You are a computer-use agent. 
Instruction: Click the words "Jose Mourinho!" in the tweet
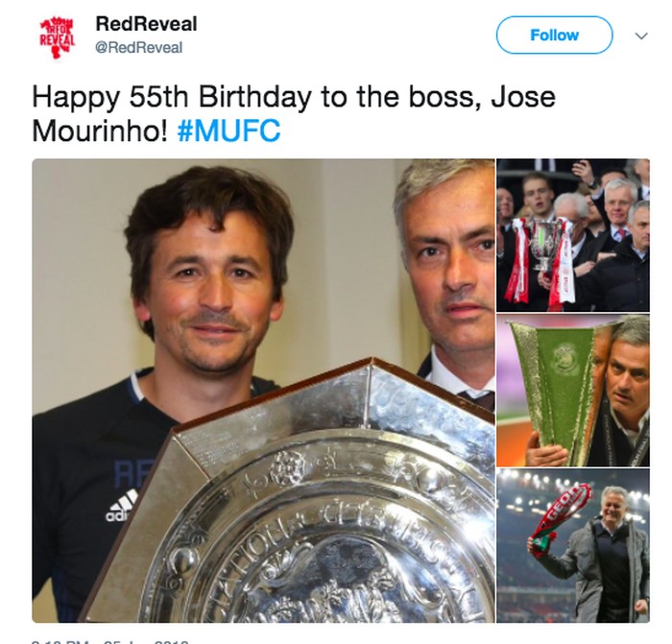294,113
